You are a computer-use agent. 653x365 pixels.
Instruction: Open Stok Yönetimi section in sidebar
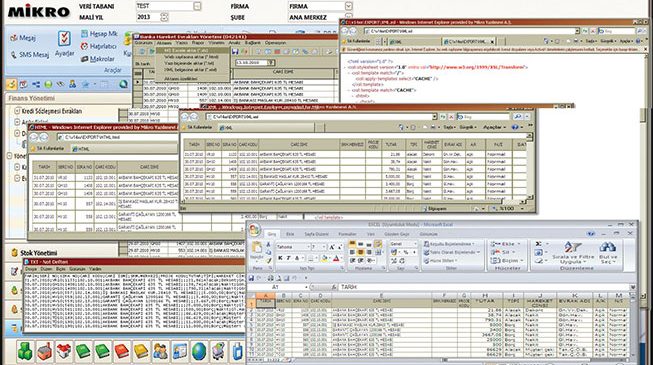point(39,253)
